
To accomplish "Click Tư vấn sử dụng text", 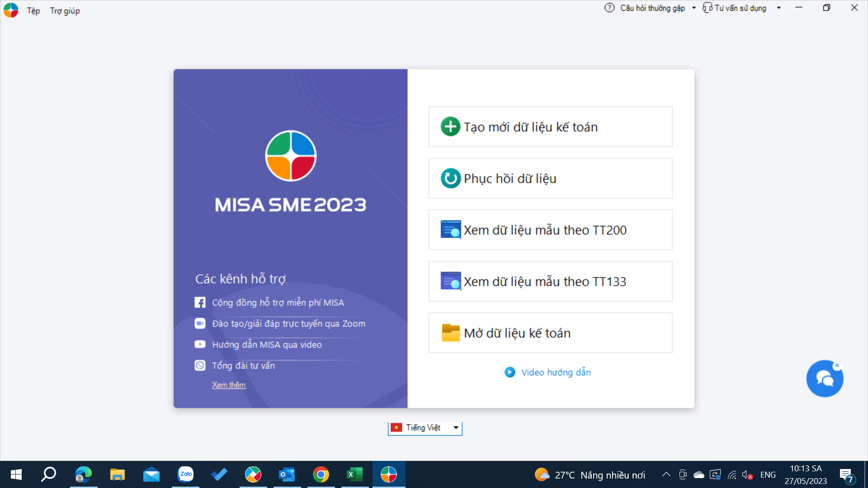I will [740, 8].
